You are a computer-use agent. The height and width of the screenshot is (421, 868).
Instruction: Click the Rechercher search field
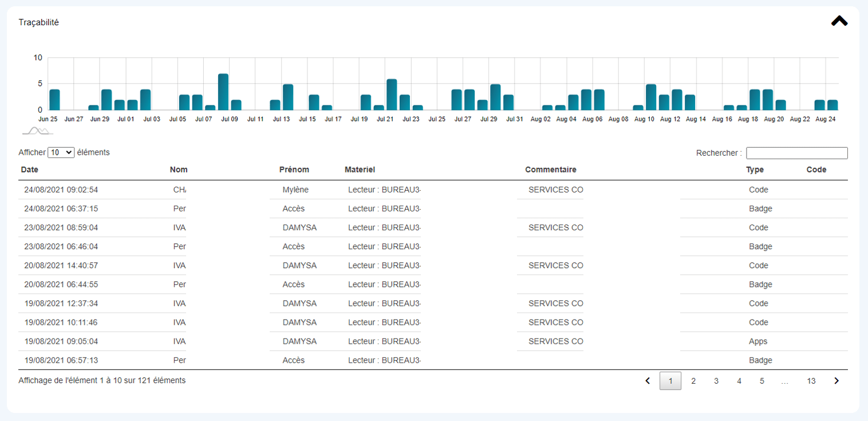pos(796,153)
